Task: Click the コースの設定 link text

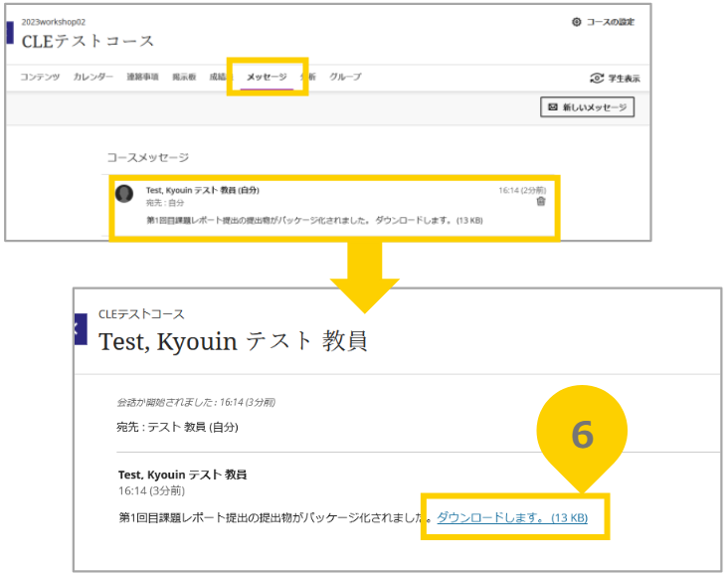Action: tap(610, 22)
